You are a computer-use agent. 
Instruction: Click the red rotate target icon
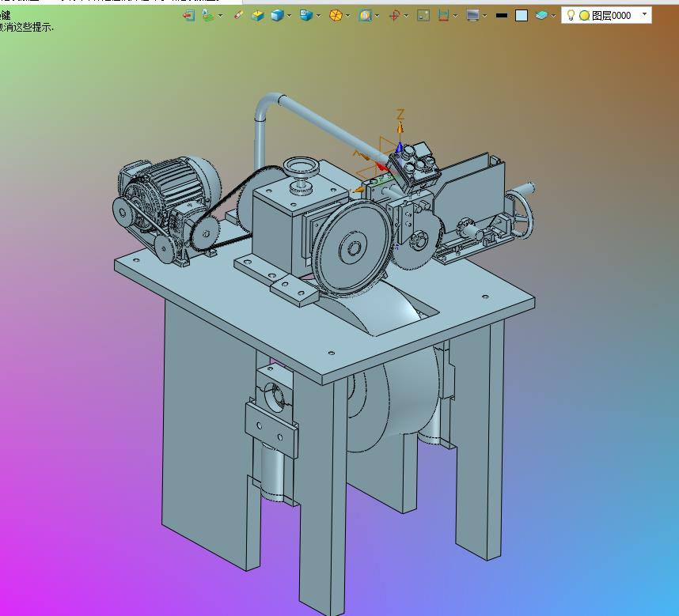[x=394, y=16]
